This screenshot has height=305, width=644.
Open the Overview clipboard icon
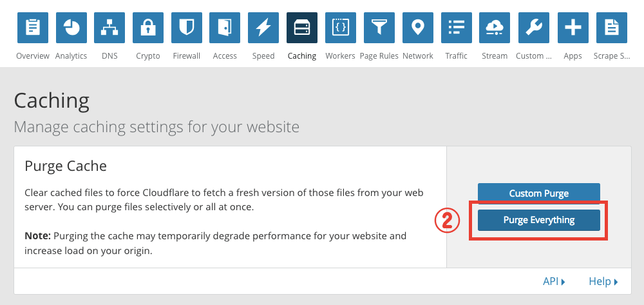pos(32,28)
